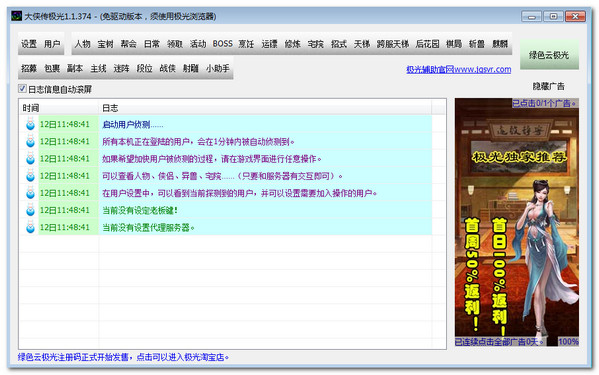Select the 迷阵 toolbar item
The height and width of the screenshot is (375, 599).
click(121, 69)
